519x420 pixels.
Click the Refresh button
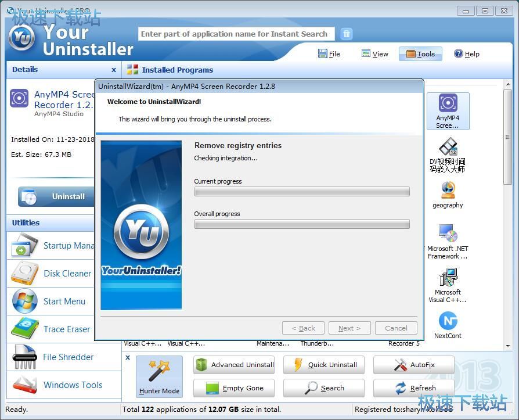click(414, 388)
